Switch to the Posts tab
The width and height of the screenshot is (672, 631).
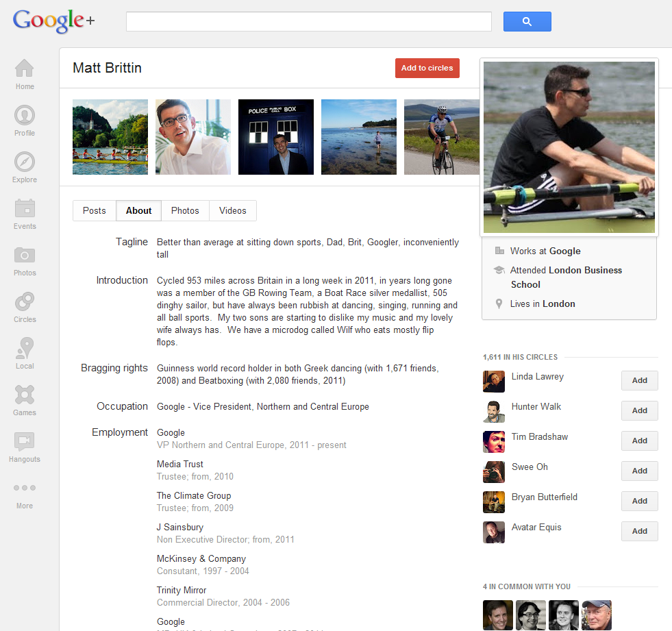(x=95, y=210)
